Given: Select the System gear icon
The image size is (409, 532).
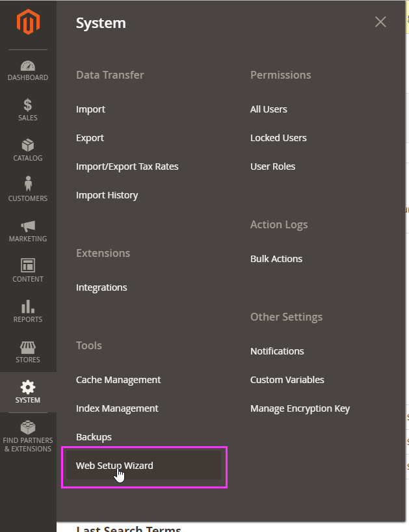Looking at the screenshot, I should coord(28,387).
